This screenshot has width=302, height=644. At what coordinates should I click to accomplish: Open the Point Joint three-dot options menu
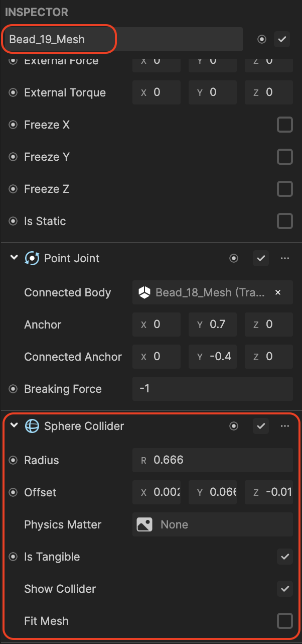(x=285, y=259)
